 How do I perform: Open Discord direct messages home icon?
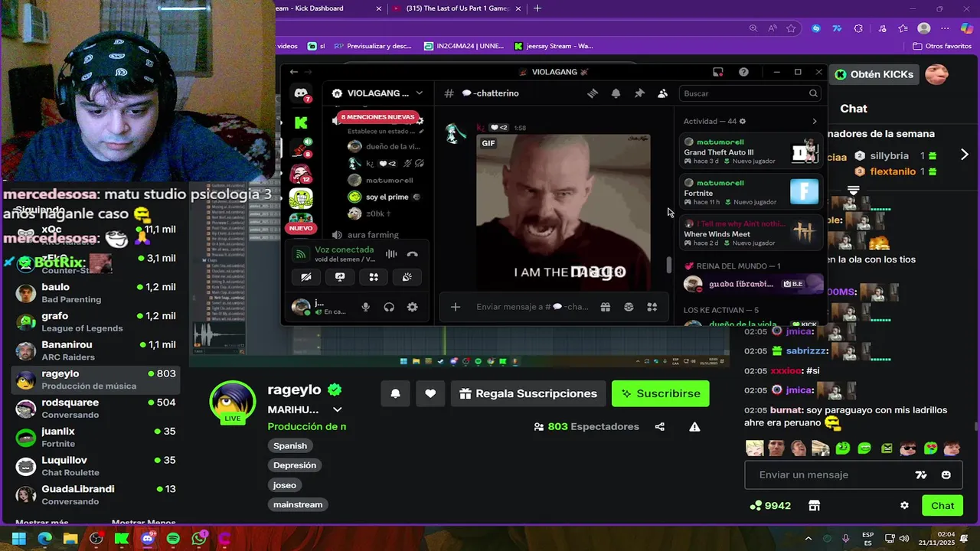point(302,93)
